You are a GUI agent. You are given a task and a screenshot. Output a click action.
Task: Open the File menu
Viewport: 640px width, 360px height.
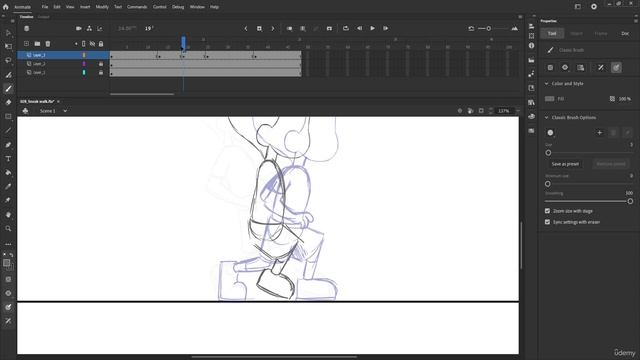point(44,7)
